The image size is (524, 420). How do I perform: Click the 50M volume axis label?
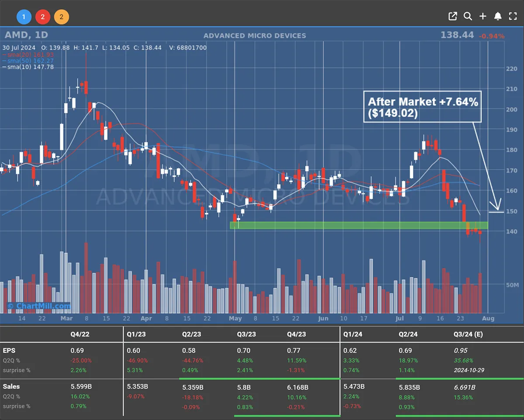coord(512,285)
